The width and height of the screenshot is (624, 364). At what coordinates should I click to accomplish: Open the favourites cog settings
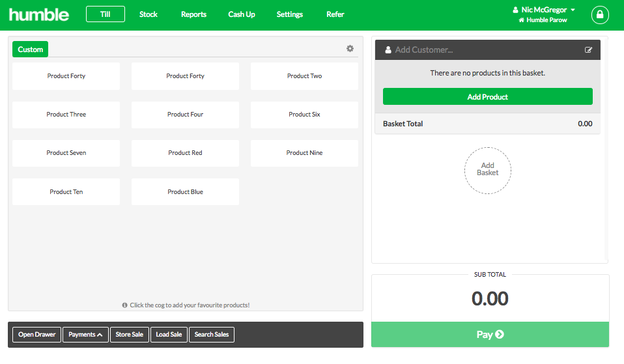point(350,49)
